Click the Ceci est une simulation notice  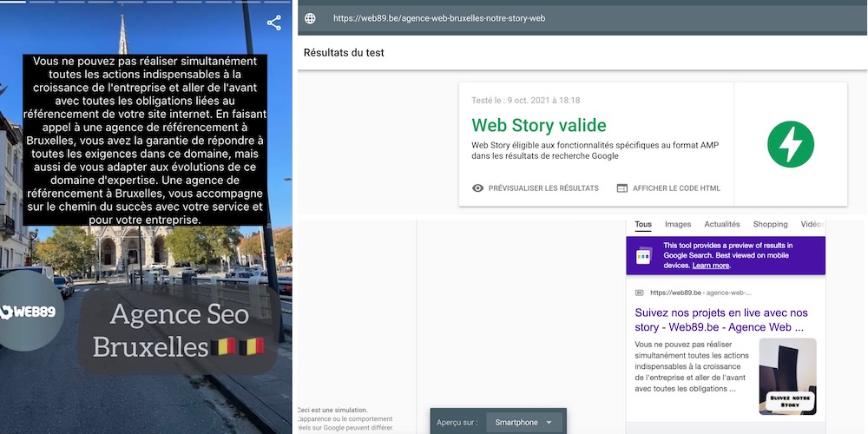345,418
